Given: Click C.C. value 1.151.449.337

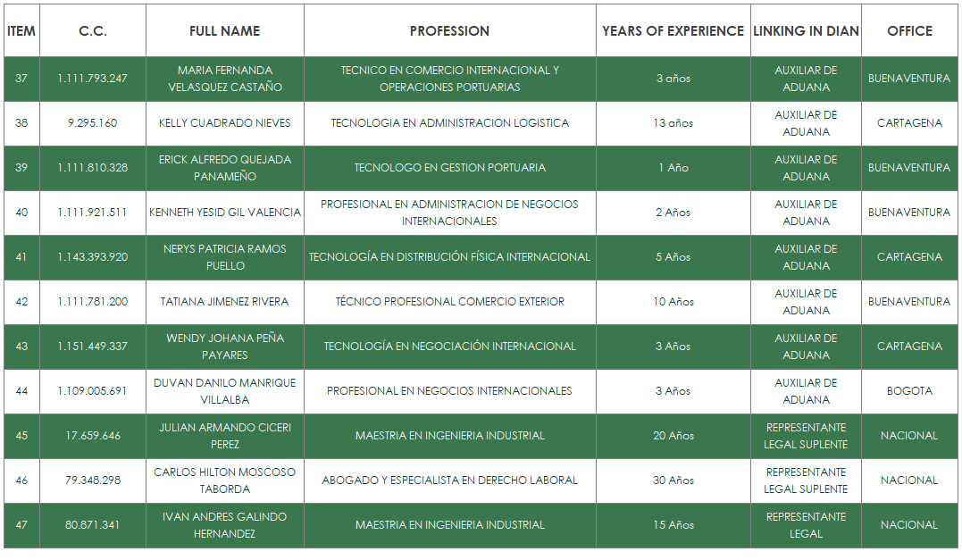Looking at the screenshot, I should tap(93, 347).
